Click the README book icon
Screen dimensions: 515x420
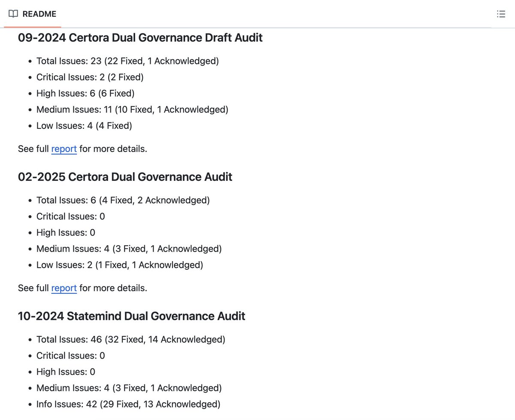[13, 14]
